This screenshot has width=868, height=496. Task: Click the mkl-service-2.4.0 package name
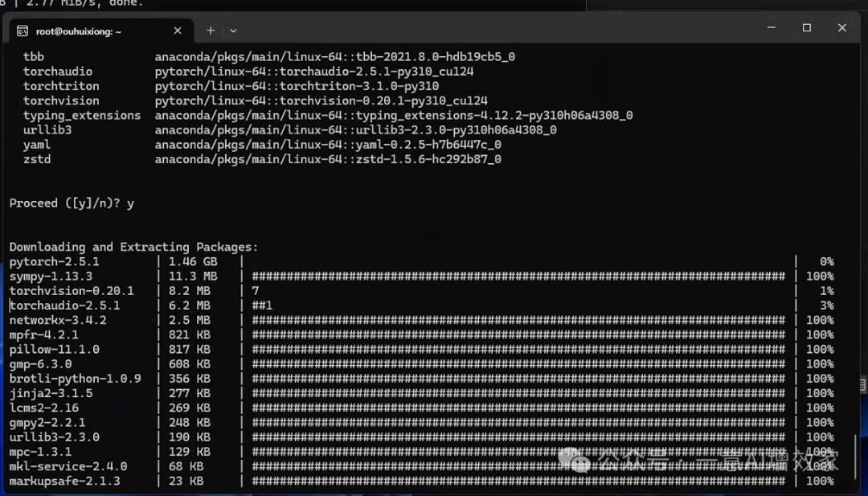pos(68,467)
